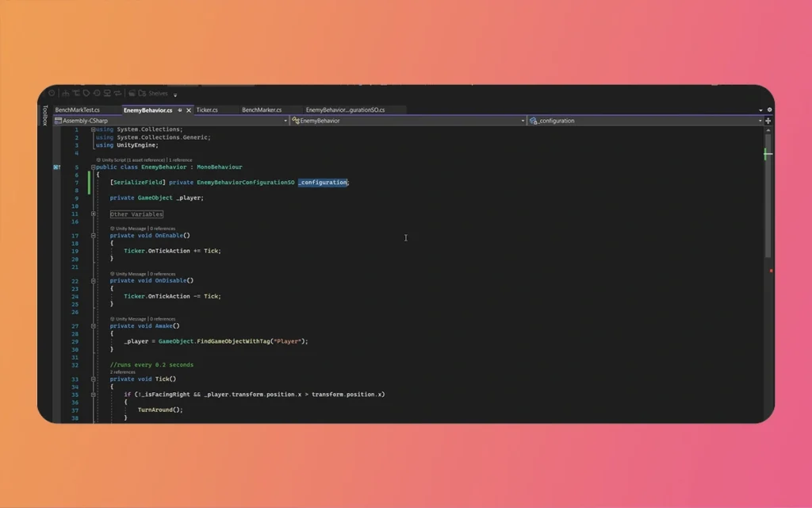Click the settings gear icon above the scrollbar
The image size is (812, 508).
pos(770,110)
